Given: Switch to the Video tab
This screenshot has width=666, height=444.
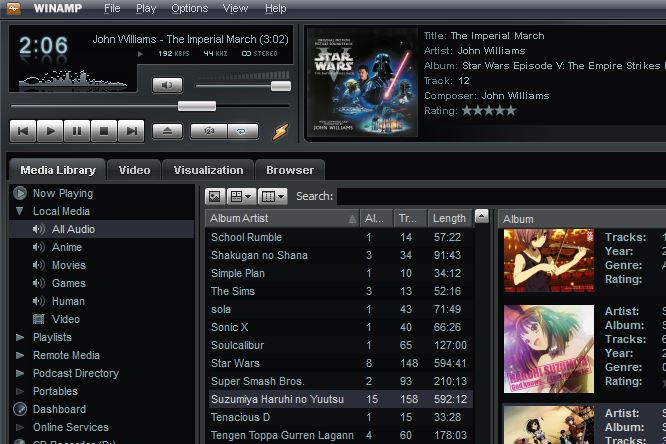Looking at the screenshot, I should [x=134, y=170].
